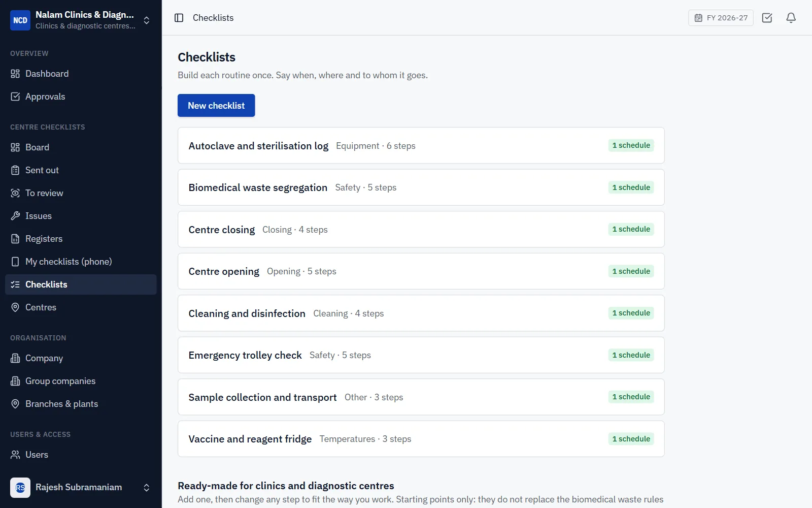
Task: Click the Dashboard grid icon
Action: (x=15, y=74)
